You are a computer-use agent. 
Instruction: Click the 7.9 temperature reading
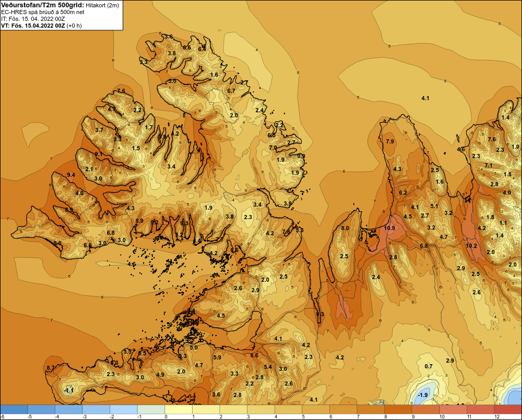(390, 141)
